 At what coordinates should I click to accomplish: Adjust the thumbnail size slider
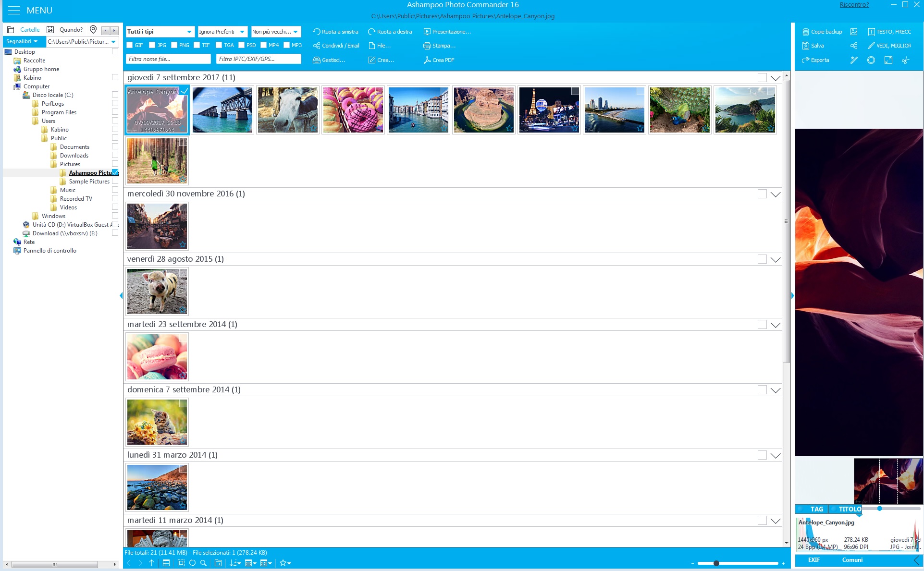pos(716,563)
